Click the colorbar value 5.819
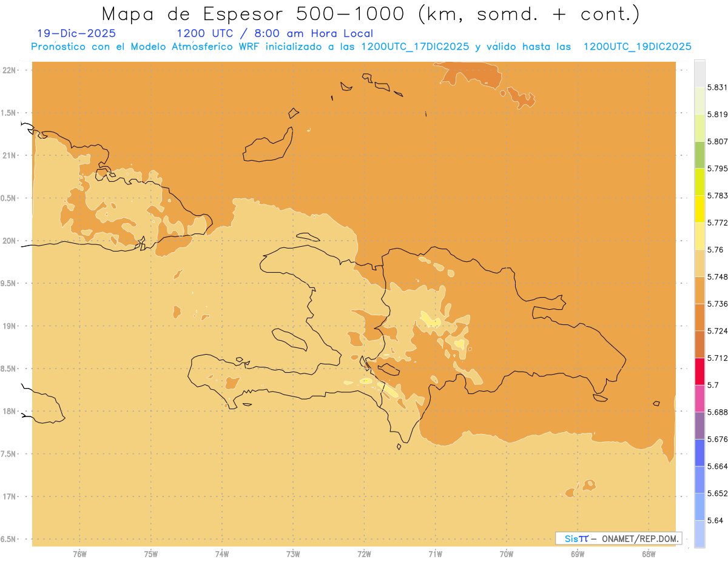Viewport: 728px width, 562px height. point(717,114)
